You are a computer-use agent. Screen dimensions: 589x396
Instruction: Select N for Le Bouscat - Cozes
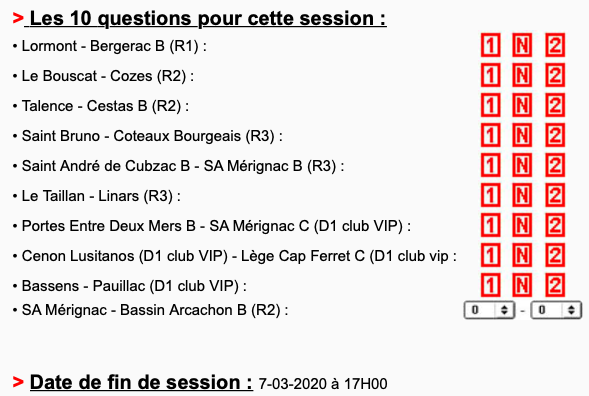pos(522,75)
